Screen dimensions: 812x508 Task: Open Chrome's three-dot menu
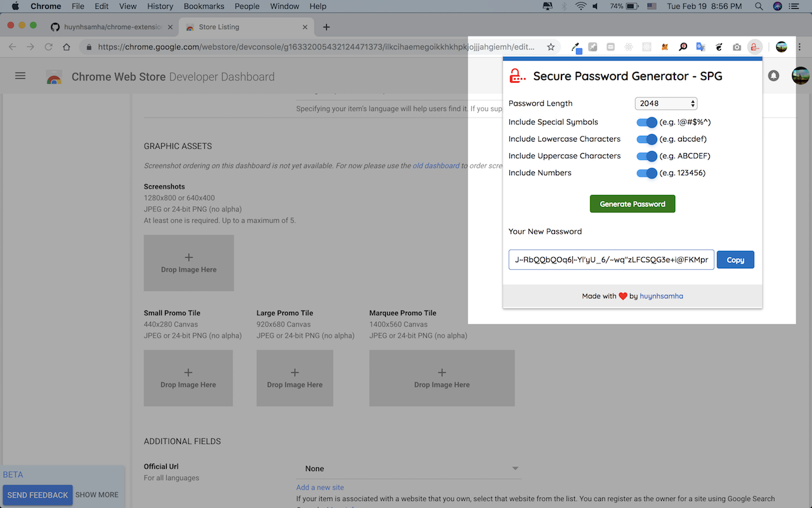coord(801,47)
